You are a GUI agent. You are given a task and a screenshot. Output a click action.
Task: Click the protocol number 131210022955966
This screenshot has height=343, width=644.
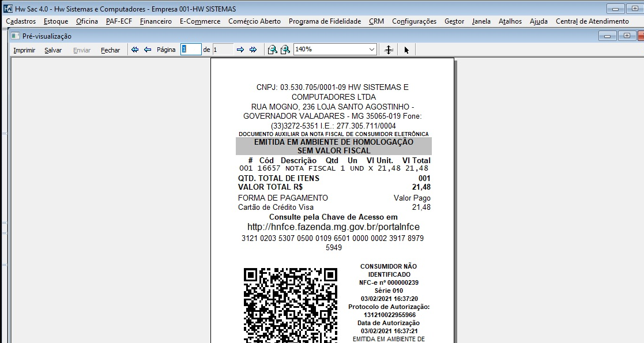[389, 315]
